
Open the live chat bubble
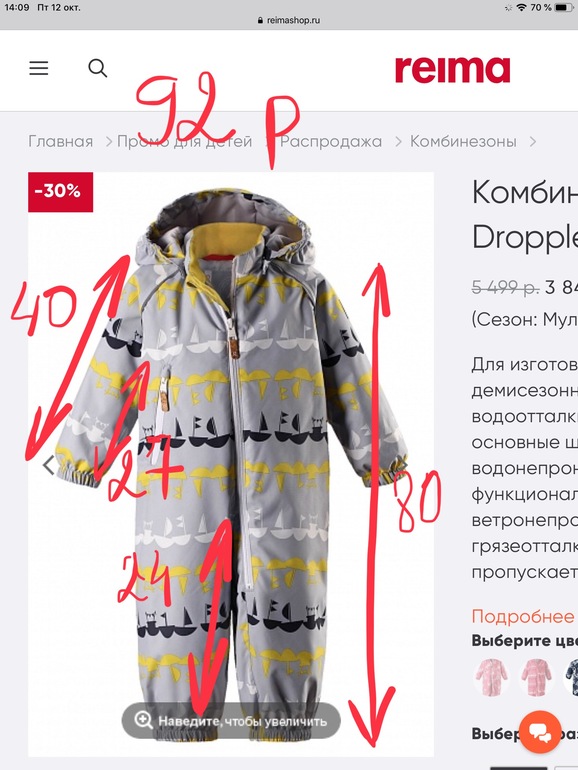click(x=540, y=732)
